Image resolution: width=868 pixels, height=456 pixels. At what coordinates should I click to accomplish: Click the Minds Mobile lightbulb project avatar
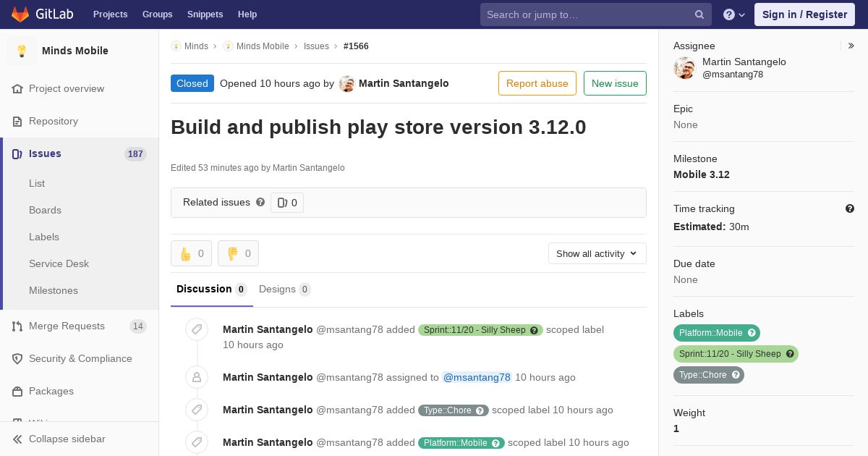[22, 51]
